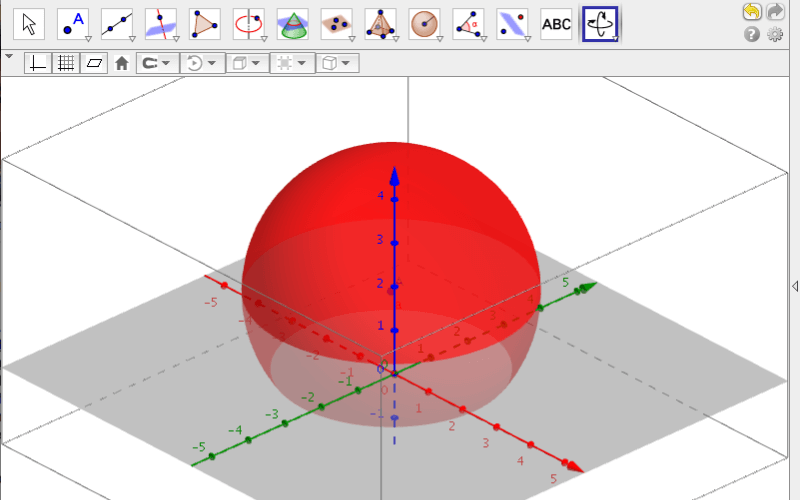Viewport: 800px width, 500px height.
Task: Expand the projection type dropdown
Action: click(337, 63)
